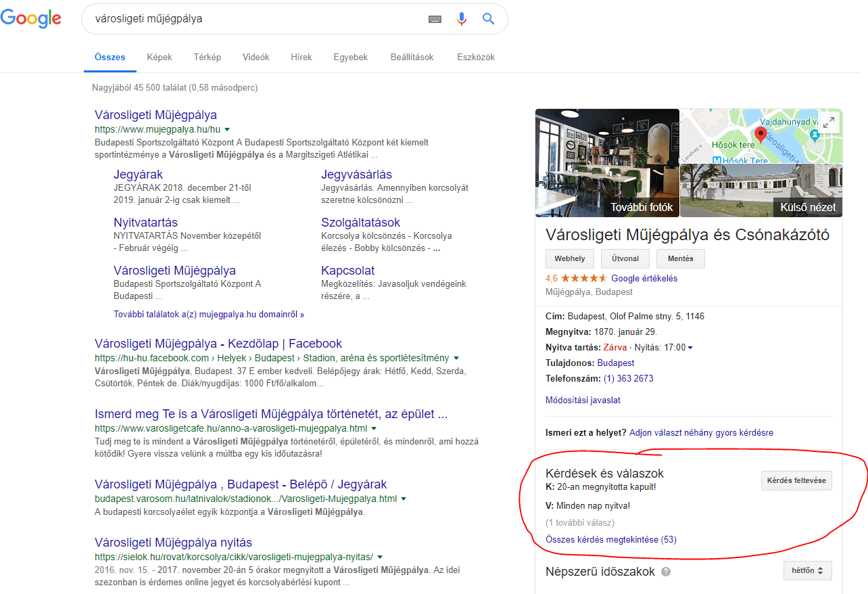This screenshot has width=868, height=594.
Task: Click the blue search magnifier icon
Action: [x=489, y=19]
